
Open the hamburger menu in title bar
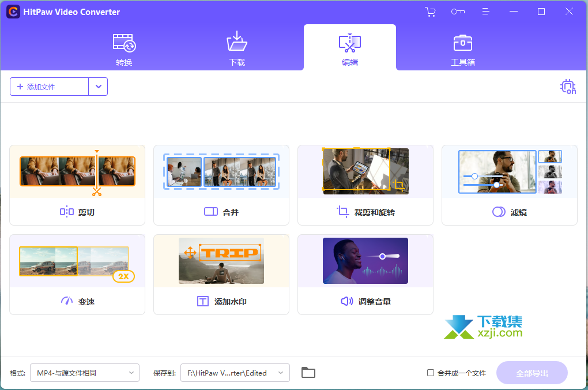[x=485, y=12]
